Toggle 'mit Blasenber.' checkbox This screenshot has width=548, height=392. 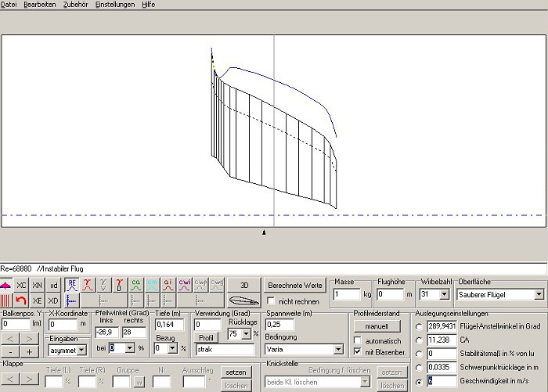(358, 351)
